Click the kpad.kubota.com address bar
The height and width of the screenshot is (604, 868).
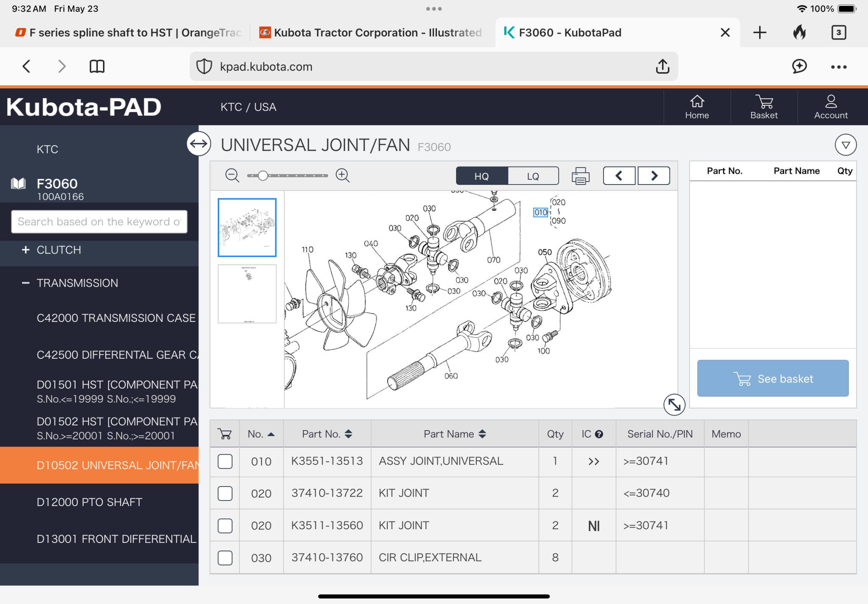(434, 67)
